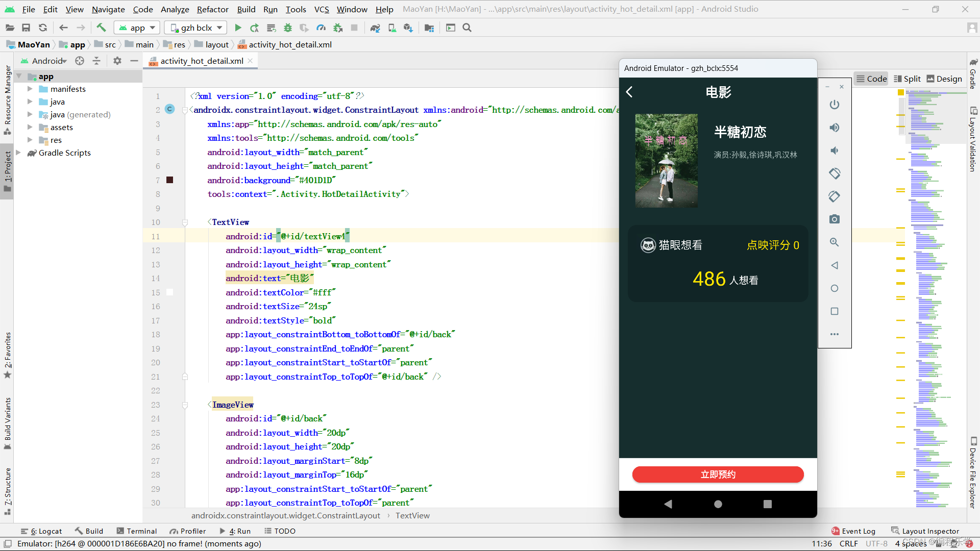Open the app run configuration dropdown
Viewport: 980px width, 551px height.
click(137, 28)
